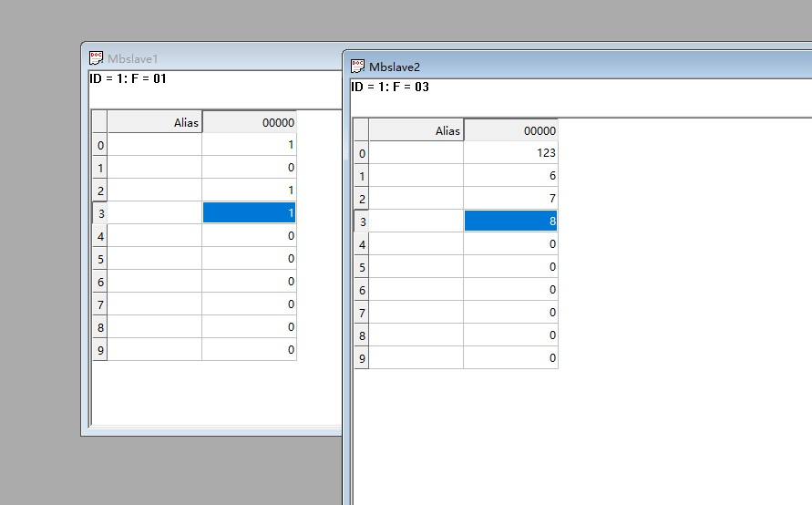Click coil 0 value cell in Mbslave1

click(x=249, y=145)
